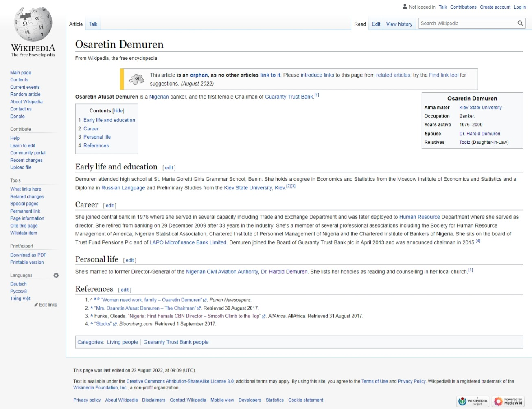The height and width of the screenshot is (409, 532).
Task: Open Kiev State University infobox link
Action: 480,108
